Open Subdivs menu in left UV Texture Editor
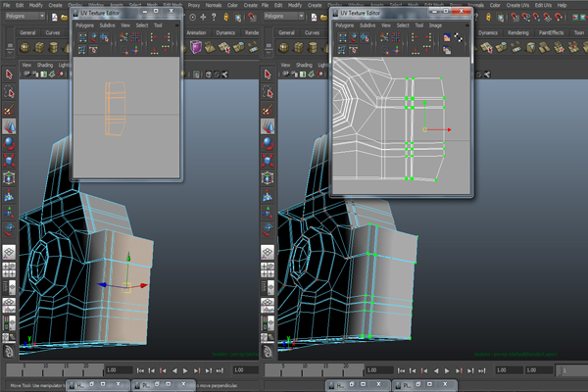Image resolution: width=588 pixels, height=392 pixels. (x=107, y=25)
